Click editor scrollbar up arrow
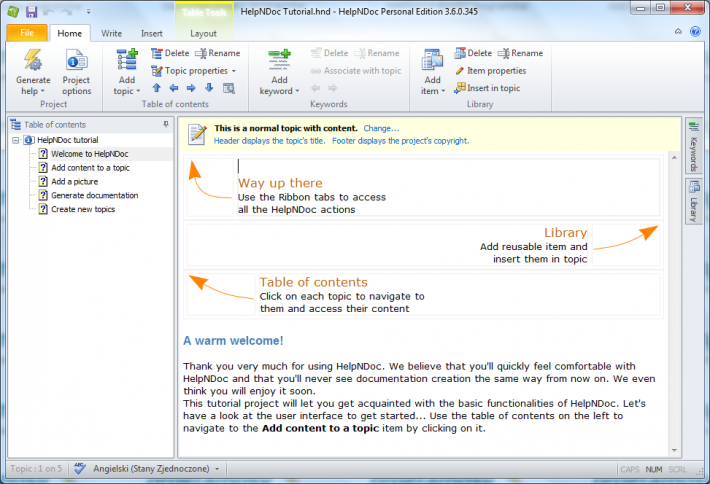The width and height of the screenshot is (710, 484). point(674,158)
